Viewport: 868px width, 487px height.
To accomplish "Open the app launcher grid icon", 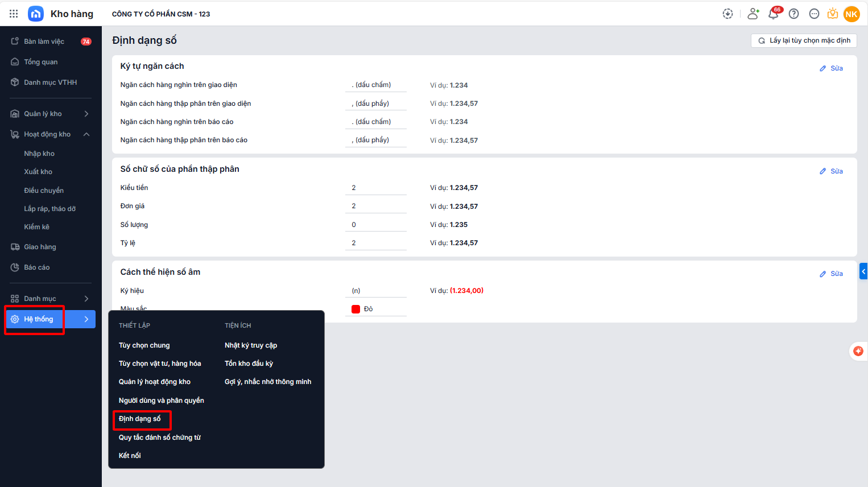I will coord(14,14).
